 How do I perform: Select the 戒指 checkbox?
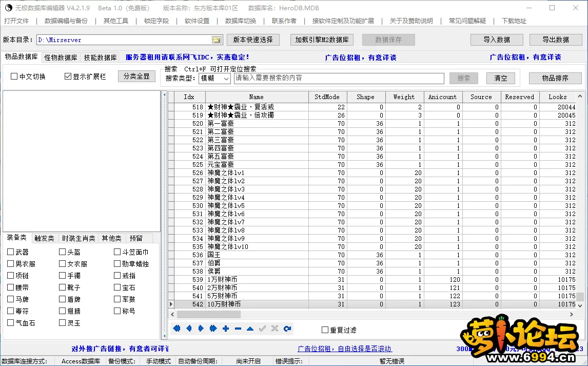(x=117, y=276)
